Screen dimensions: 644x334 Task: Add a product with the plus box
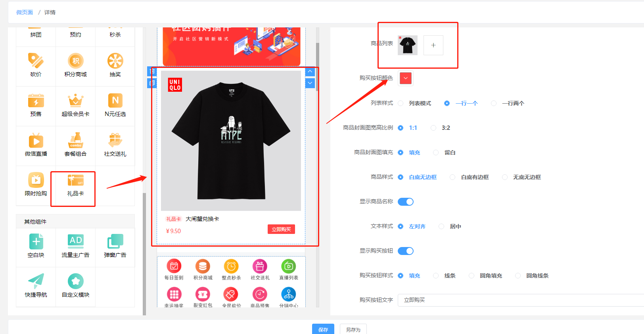[x=433, y=45]
